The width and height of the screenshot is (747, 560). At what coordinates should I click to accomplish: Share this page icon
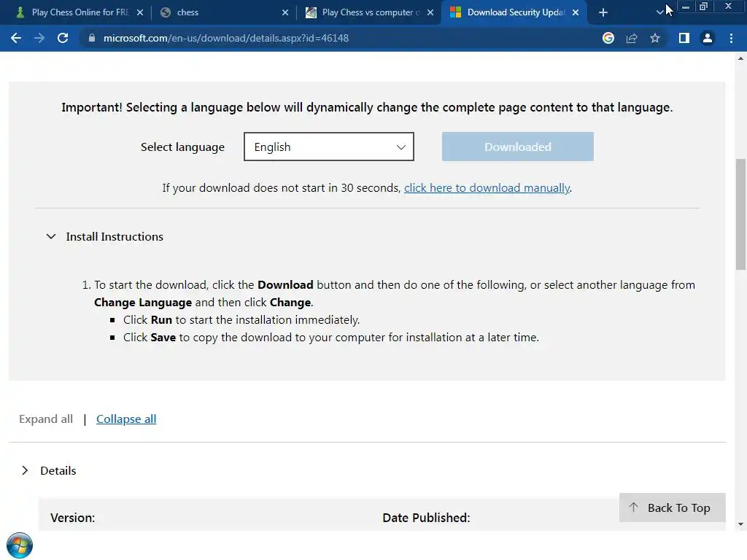(x=632, y=38)
